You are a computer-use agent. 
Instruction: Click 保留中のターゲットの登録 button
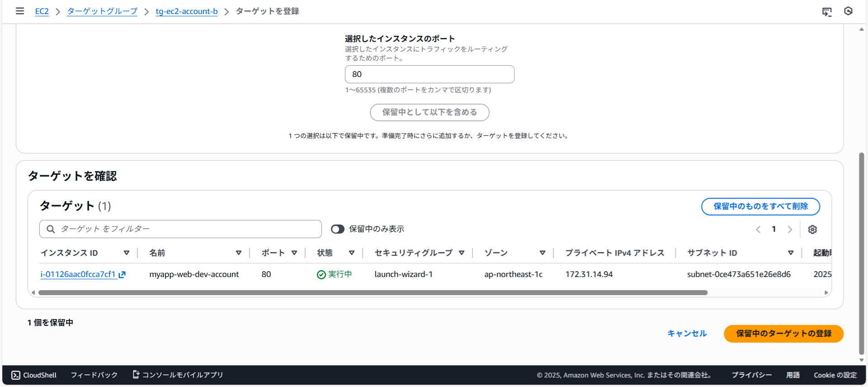(x=783, y=334)
